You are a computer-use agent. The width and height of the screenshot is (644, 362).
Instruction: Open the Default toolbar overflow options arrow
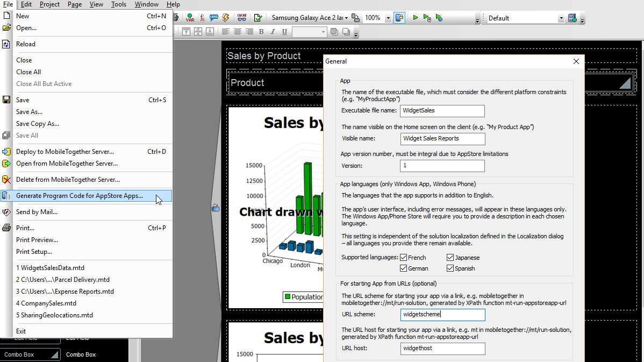[582, 20]
